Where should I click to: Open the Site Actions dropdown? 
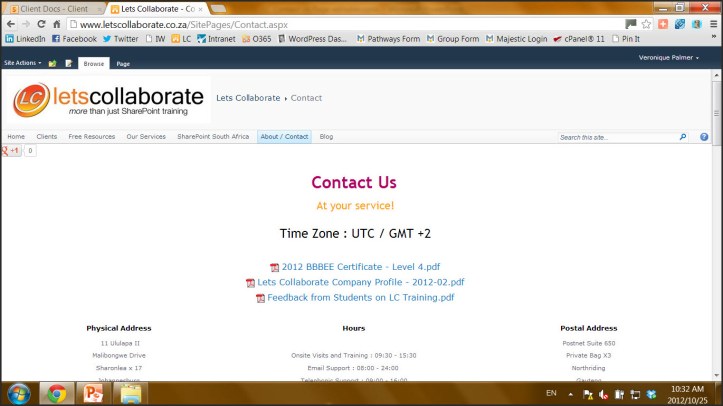[x=23, y=63]
